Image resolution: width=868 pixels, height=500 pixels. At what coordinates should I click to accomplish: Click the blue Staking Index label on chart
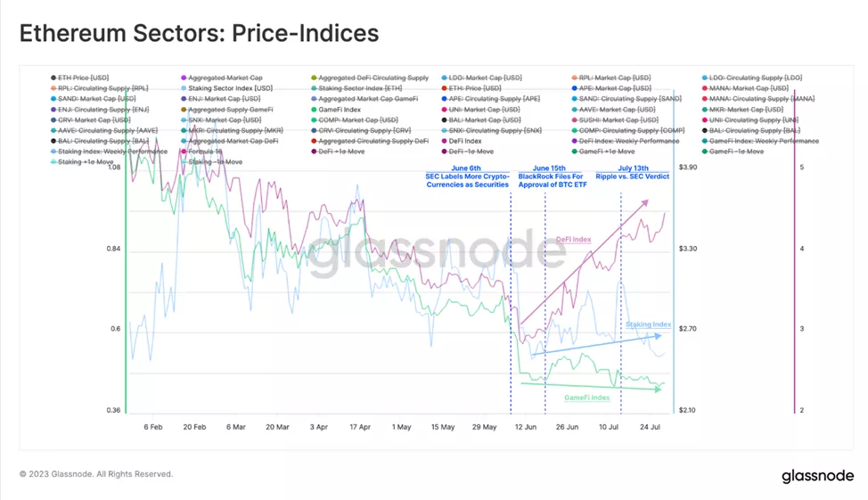click(x=648, y=325)
